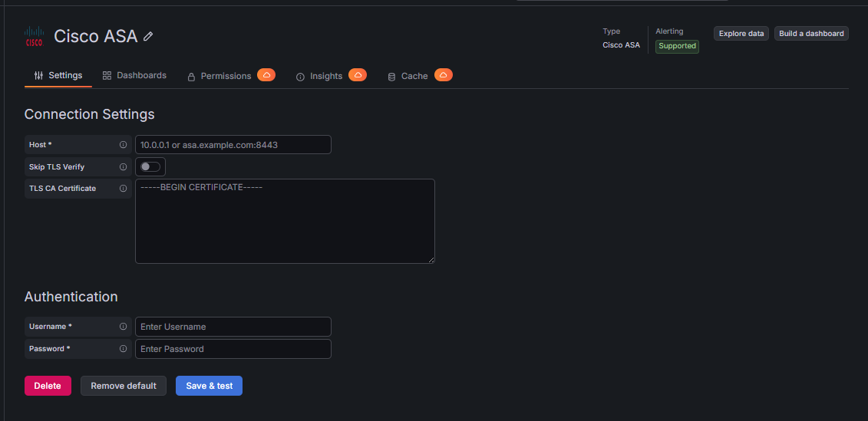Select the Cache tab
Image resolution: width=868 pixels, height=421 pixels.
[x=408, y=76]
